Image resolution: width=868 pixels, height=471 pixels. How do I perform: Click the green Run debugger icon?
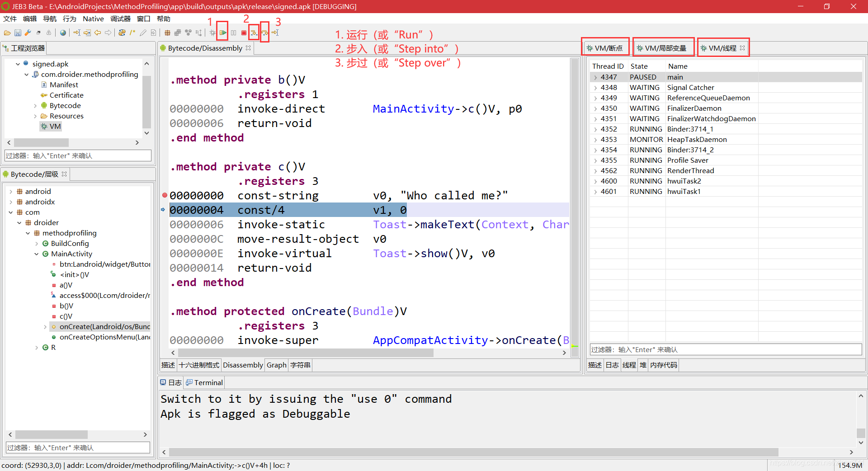223,33
